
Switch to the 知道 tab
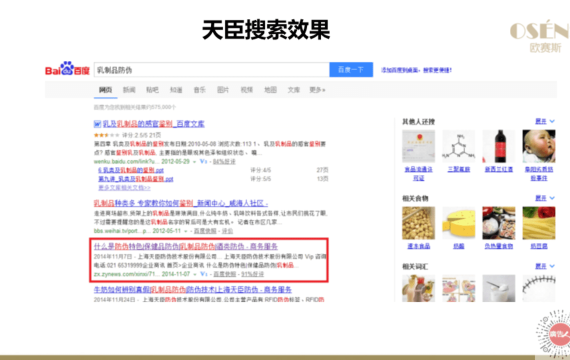click(x=176, y=90)
